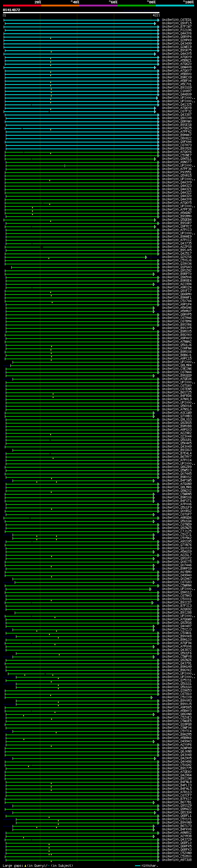Screen dimensions: 197x868
Task: Open hit UniRef100_A5BNZ1
Action: [176, 61]
